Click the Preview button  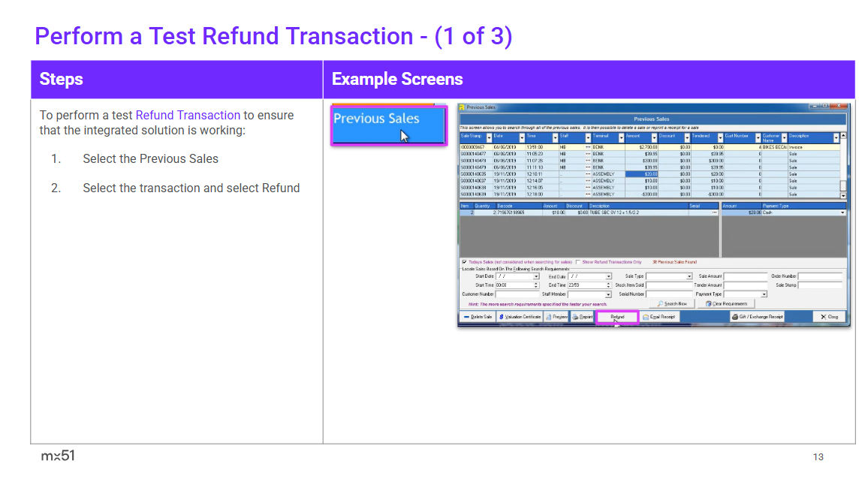[x=556, y=317]
